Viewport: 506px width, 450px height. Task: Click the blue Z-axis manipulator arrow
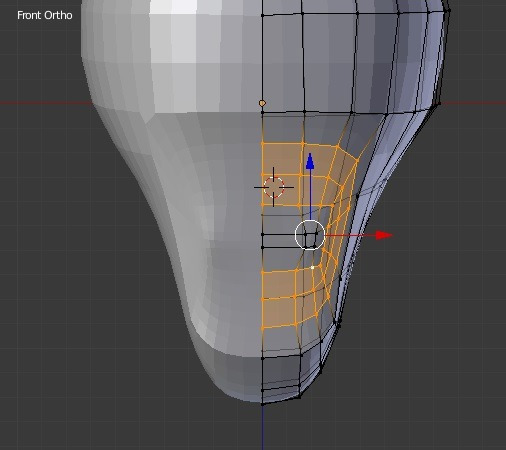pos(310,161)
